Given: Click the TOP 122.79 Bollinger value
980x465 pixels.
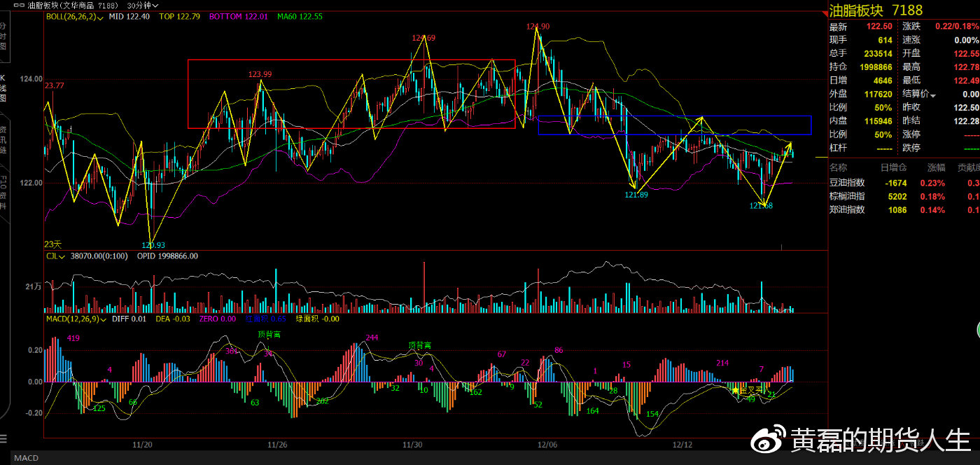Looking at the screenshot, I should point(180,16).
